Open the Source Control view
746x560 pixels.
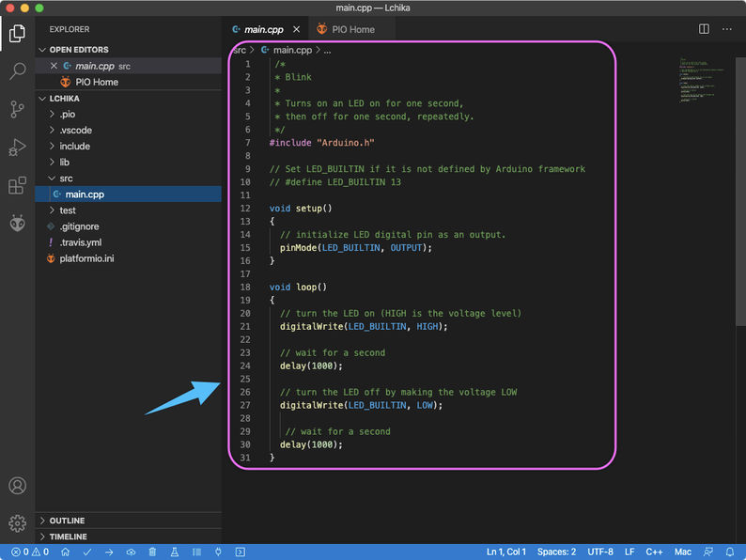[17, 109]
